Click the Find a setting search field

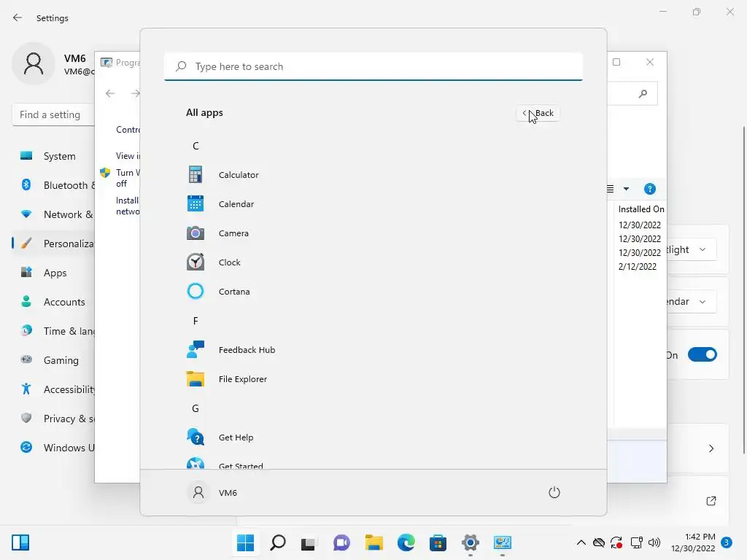pyautogui.click(x=53, y=114)
